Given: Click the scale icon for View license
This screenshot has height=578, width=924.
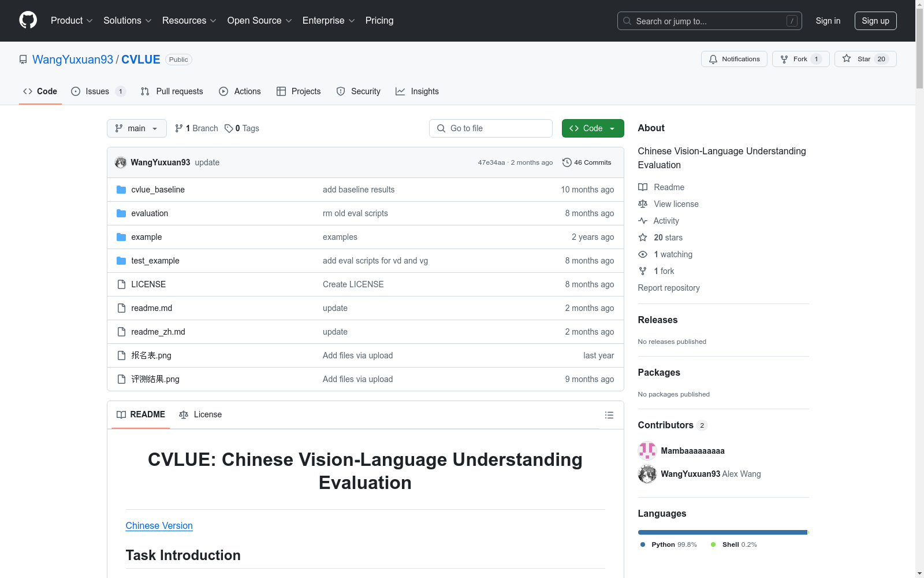Looking at the screenshot, I should click(x=643, y=204).
